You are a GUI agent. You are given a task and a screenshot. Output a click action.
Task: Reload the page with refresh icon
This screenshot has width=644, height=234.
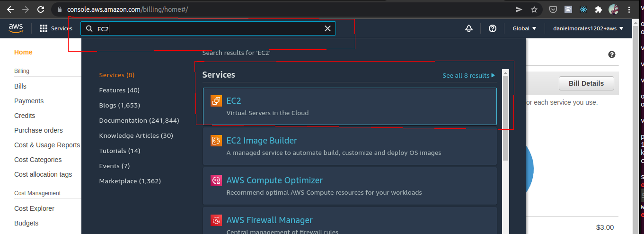(x=41, y=9)
